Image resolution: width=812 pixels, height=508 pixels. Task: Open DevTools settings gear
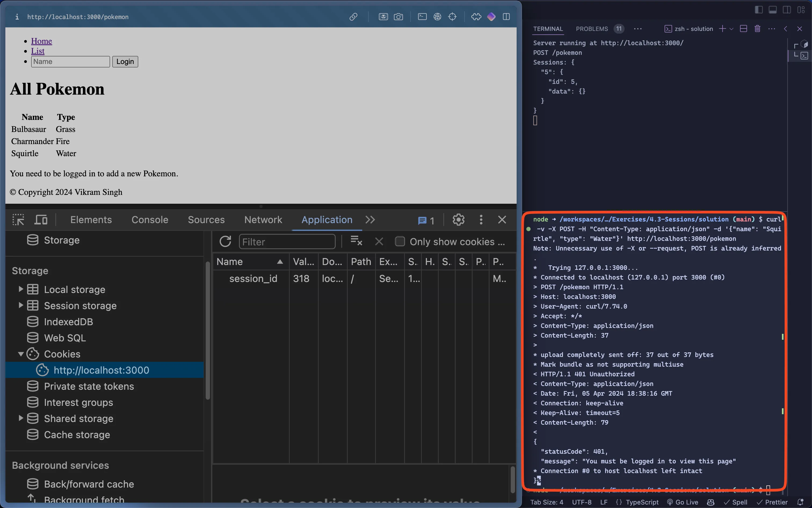[458, 220]
